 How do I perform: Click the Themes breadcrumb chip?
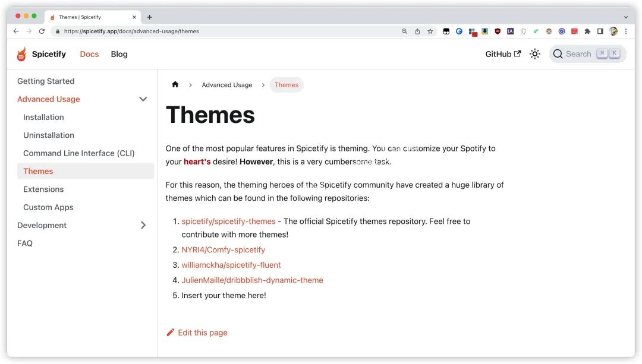pos(286,85)
